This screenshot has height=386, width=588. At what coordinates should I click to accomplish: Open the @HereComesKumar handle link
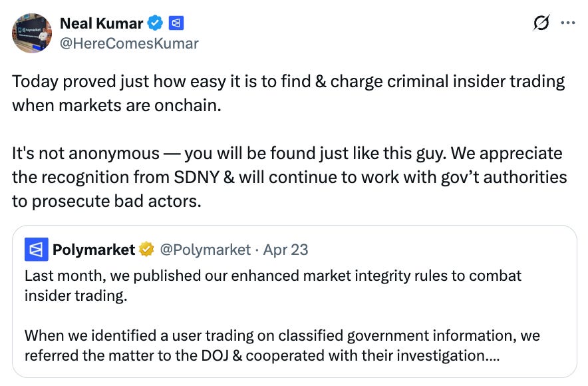pyautogui.click(x=129, y=43)
